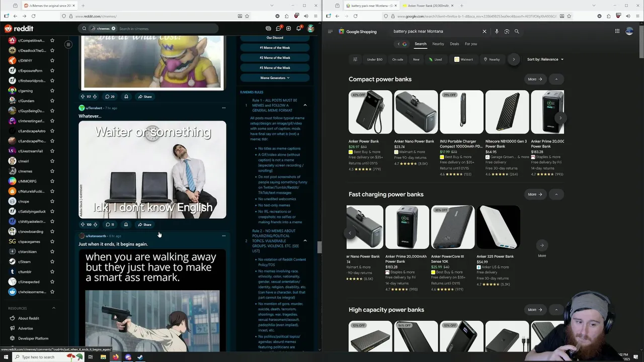Collapse High capacity power banks section

(556, 310)
